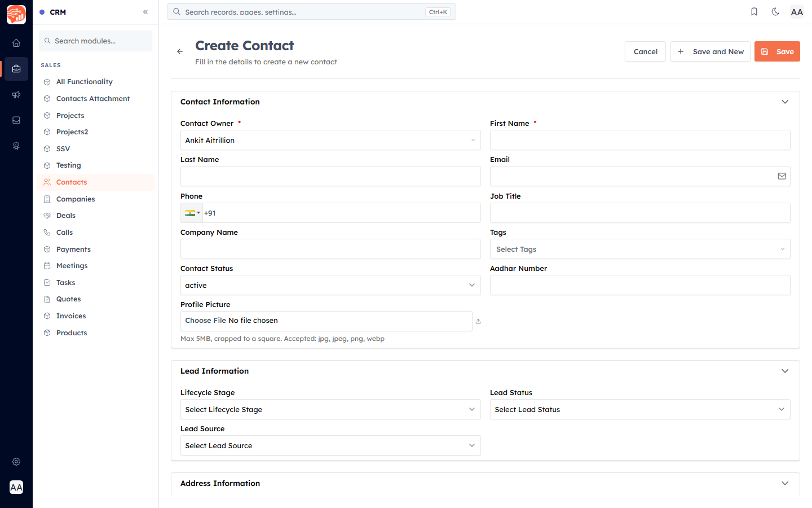The image size is (812, 508).
Task: Open the inbox icon in left rail
Action: pos(16,120)
